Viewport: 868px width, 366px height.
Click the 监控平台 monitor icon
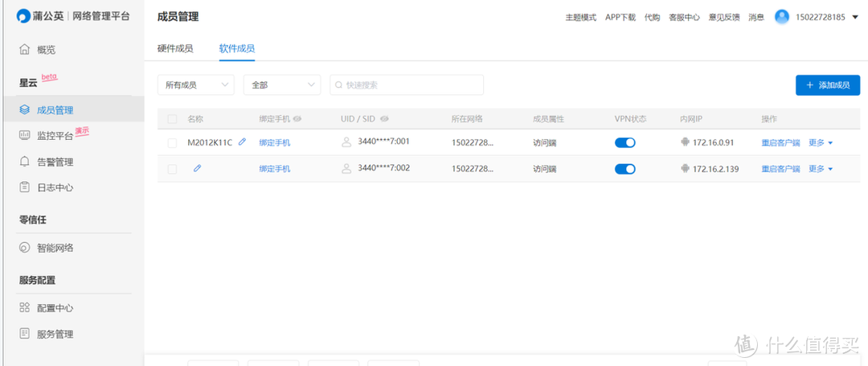click(24, 134)
